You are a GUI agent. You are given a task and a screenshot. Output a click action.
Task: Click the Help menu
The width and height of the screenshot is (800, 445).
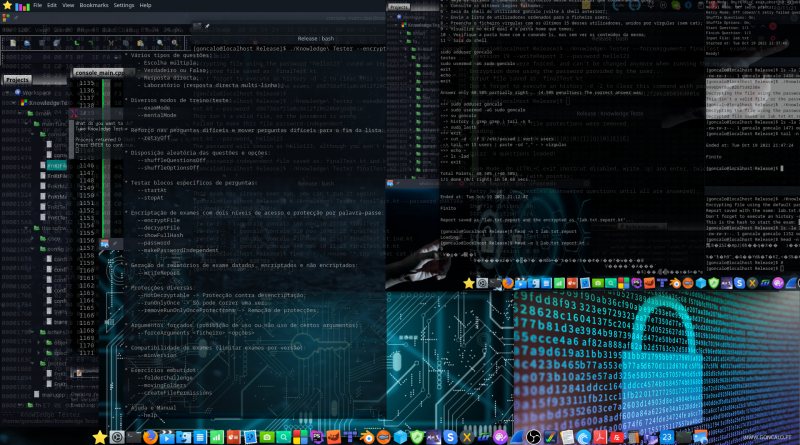point(147,5)
